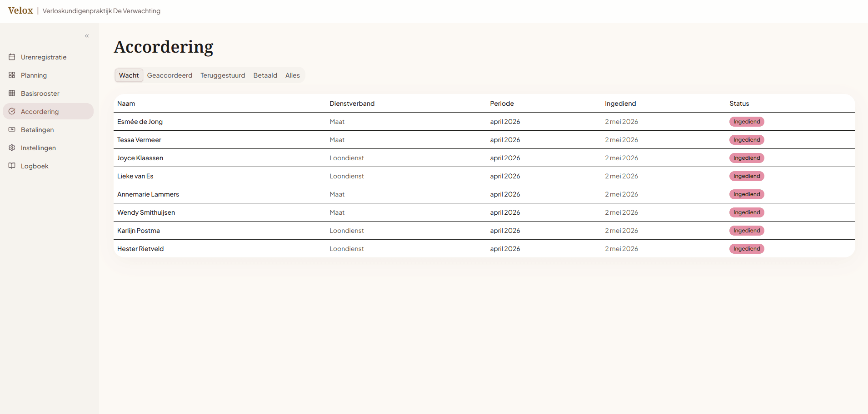Open Esmée de Jong's row
The image size is (868, 414).
pyautogui.click(x=484, y=122)
